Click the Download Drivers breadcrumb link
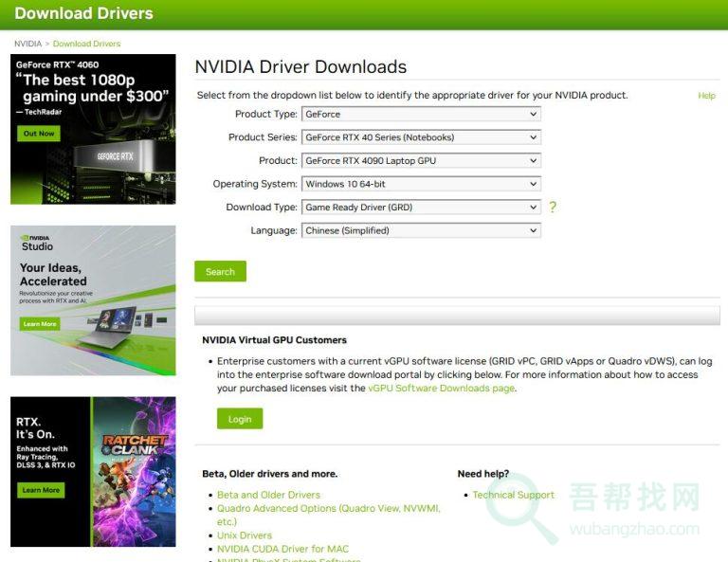This screenshot has height=562, width=728. point(86,44)
